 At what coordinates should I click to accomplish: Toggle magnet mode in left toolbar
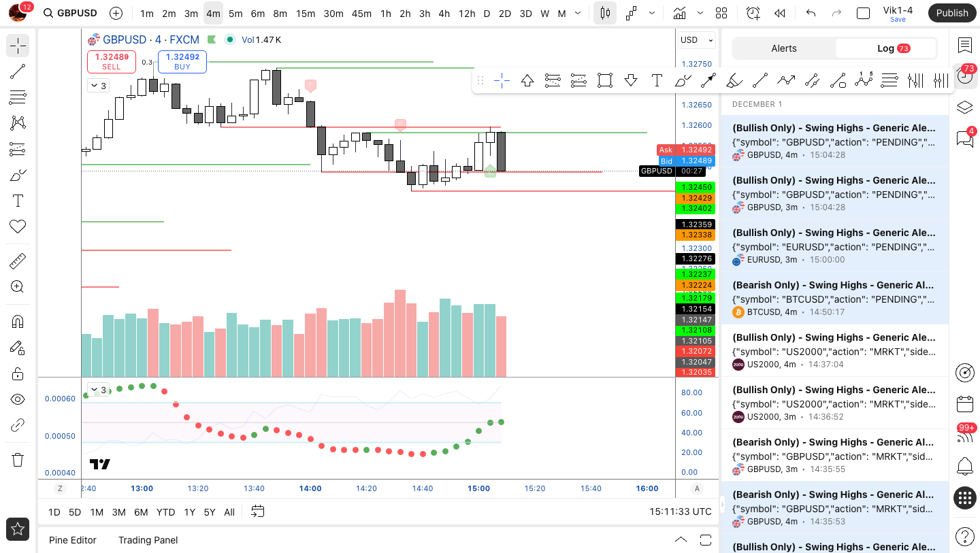pos(18,322)
